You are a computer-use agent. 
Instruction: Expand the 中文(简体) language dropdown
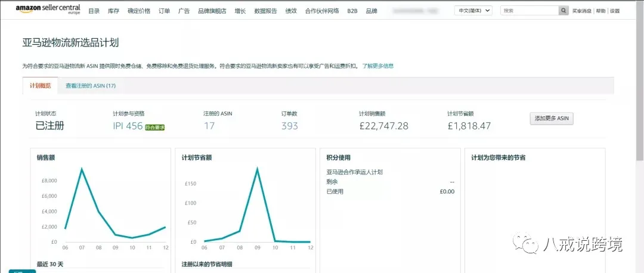click(473, 11)
